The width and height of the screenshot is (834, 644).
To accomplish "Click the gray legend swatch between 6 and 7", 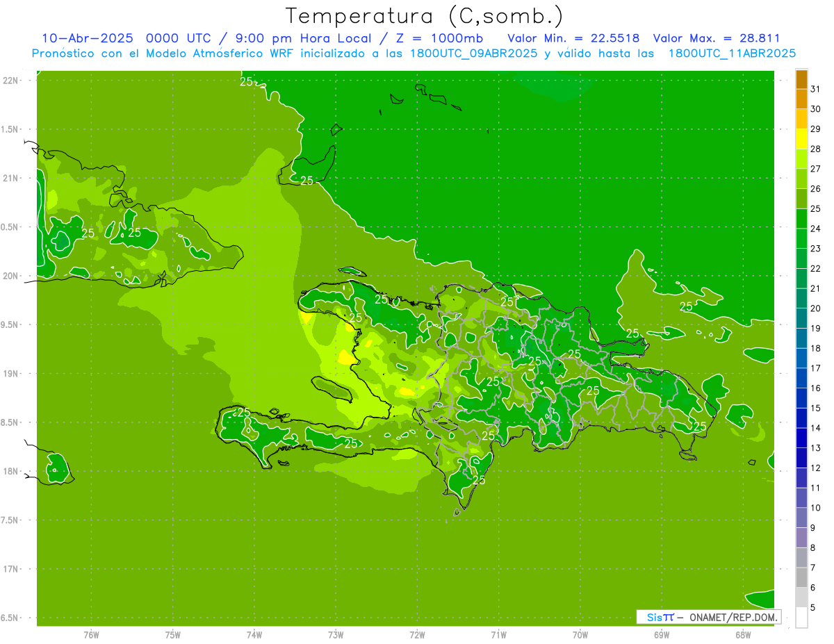I will [x=801, y=577].
